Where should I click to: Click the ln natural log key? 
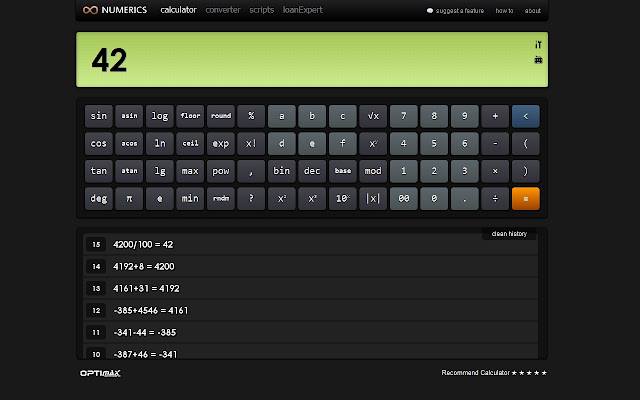160,144
